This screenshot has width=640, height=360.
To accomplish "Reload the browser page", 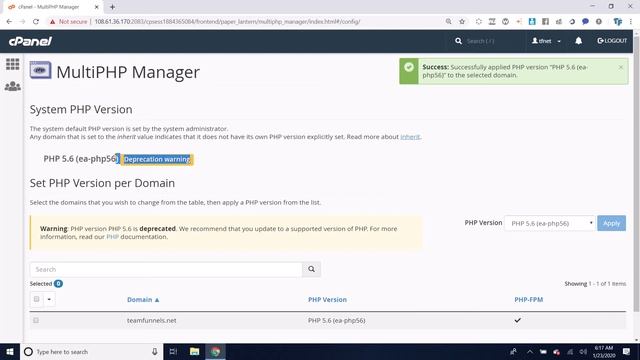I will [36, 22].
